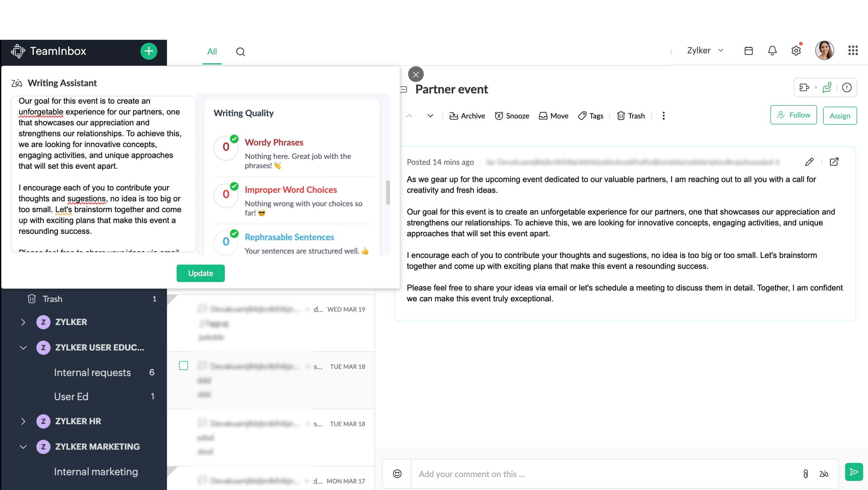Click the Wordy Phrases heading
The height and width of the screenshot is (490, 868).
[274, 143]
